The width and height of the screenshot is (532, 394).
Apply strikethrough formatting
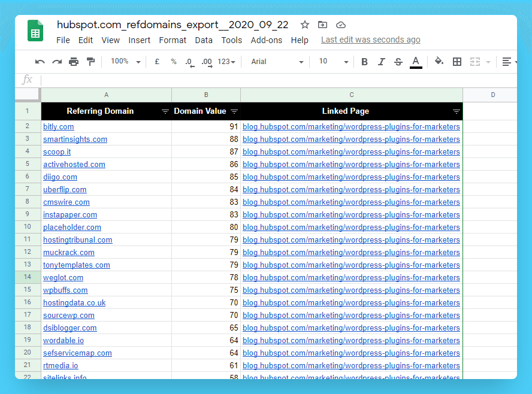(399, 61)
